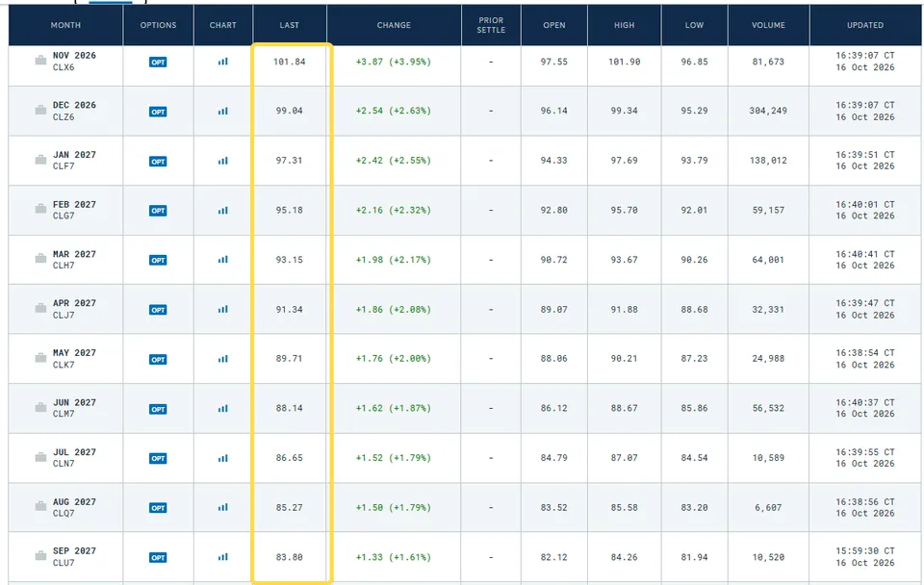Click the briefcase icon beside DEC 2026
The image size is (924, 585).
(x=40, y=110)
